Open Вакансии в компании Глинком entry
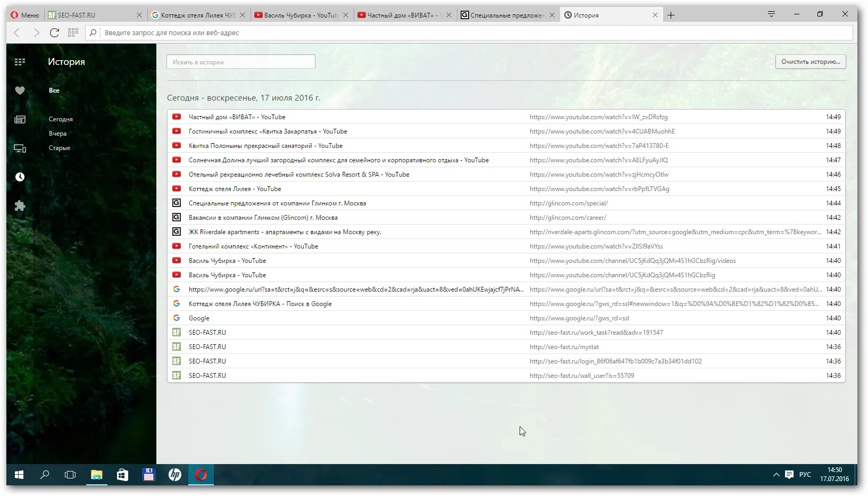Viewport: 868px width, 496px height. click(x=506, y=218)
